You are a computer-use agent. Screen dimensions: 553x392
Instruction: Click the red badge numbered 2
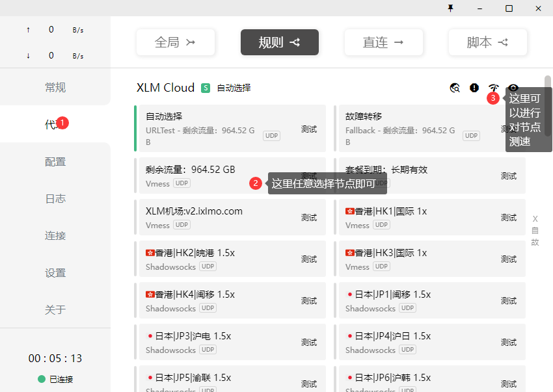click(256, 183)
